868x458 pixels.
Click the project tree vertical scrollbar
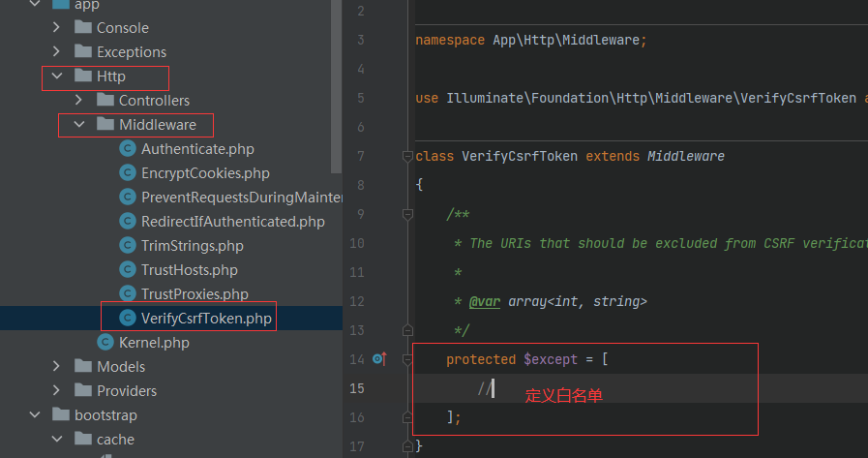click(x=336, y=86)
